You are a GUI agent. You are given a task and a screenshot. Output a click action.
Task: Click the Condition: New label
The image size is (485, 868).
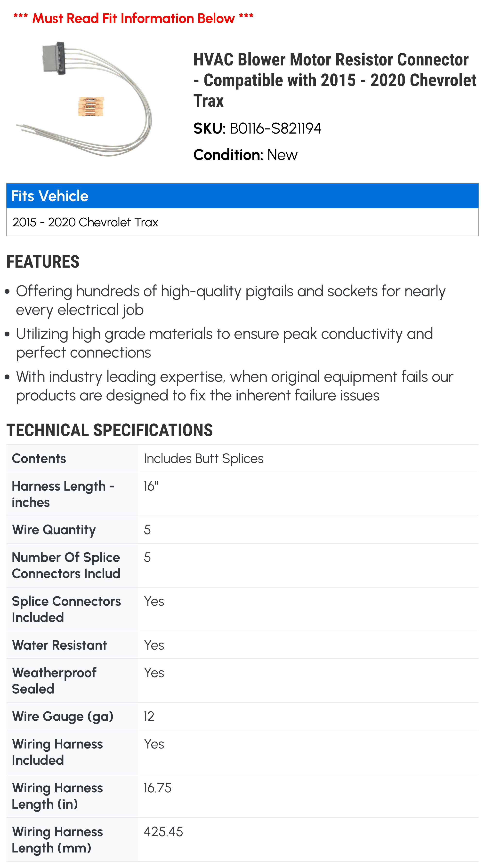pyautogui.click(x=245, y=155)
